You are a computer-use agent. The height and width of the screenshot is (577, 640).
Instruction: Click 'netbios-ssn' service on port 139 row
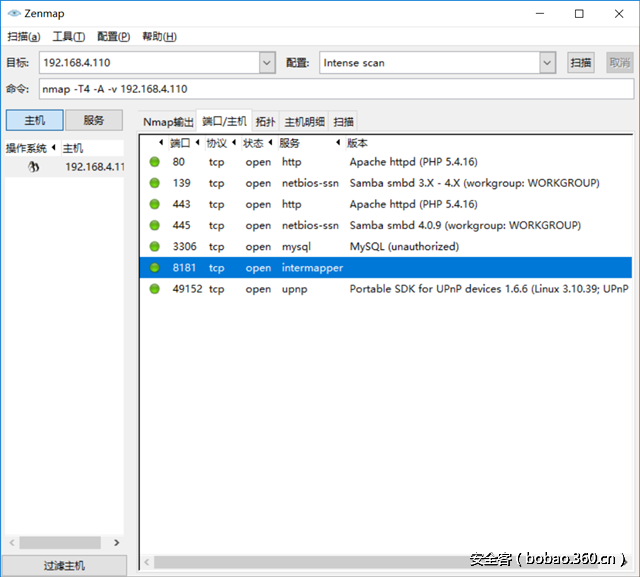pyautogui.click(x=310, y=183)
